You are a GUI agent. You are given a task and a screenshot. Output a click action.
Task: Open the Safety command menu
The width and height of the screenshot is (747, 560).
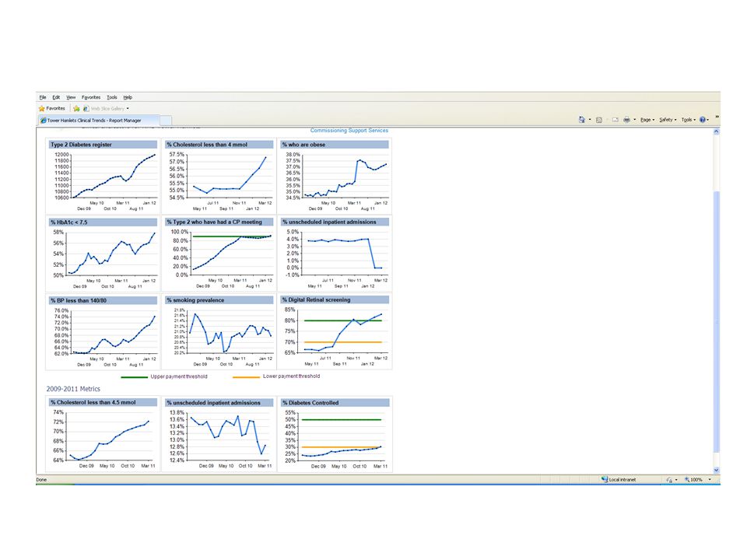(668, 120)
